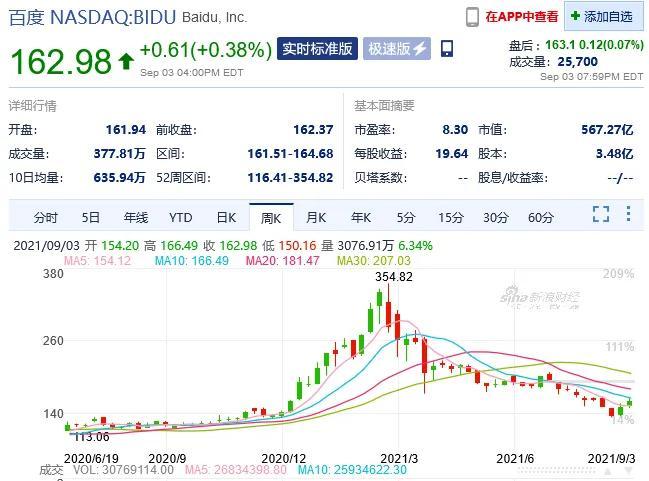Switch to the 月K monthly chart

[x=316, y=217]
